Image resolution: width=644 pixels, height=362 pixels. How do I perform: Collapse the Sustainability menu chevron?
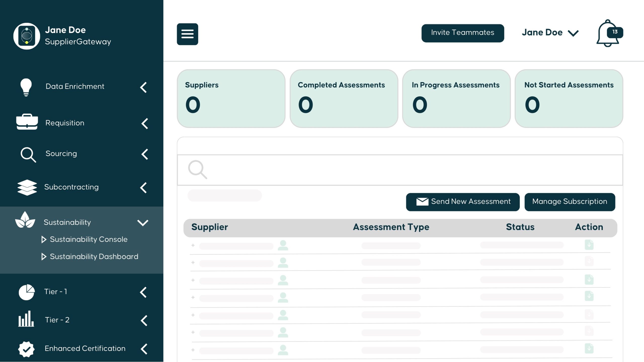click(x=143, y=223)
